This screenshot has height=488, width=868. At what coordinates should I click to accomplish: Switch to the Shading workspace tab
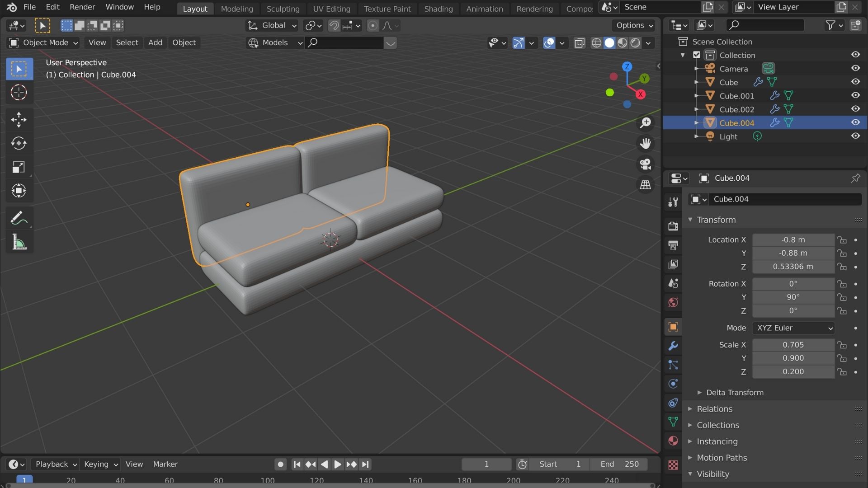click(x=438, y=9)
